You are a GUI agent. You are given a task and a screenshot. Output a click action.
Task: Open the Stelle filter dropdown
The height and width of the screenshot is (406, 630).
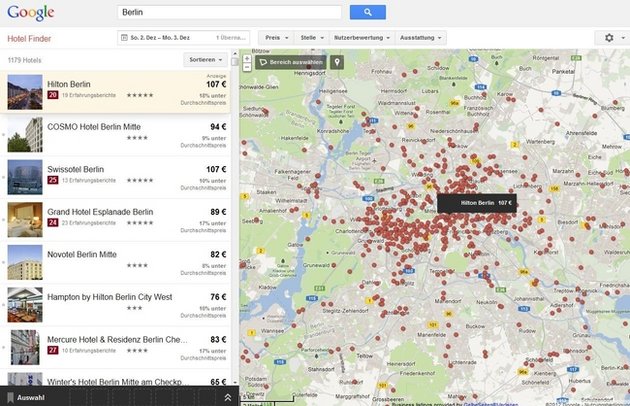[x=311, y=37]
